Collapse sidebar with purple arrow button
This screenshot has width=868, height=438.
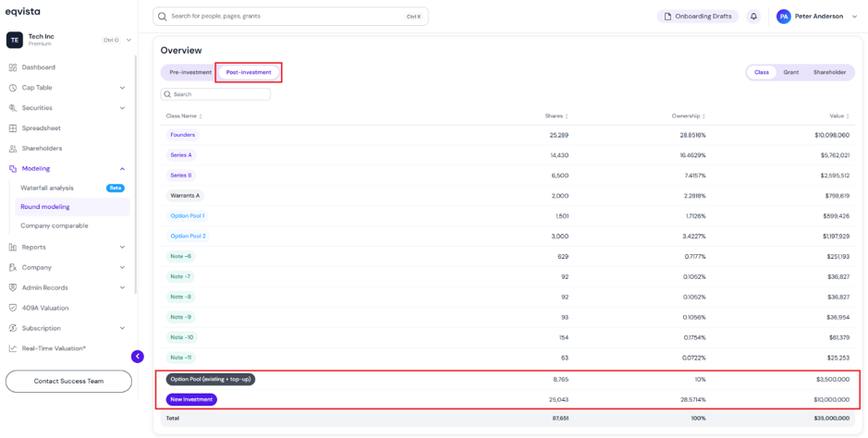tap(138, 357)
